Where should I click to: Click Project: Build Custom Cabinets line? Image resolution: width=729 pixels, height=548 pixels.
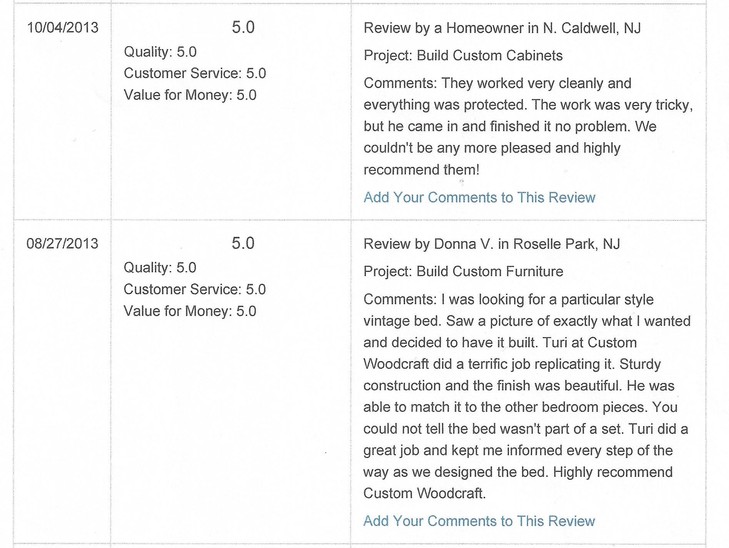coord(463,55)
